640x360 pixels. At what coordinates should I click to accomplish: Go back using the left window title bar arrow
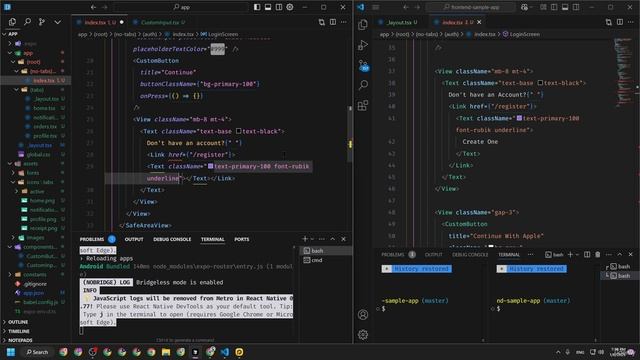click(93, 7)
